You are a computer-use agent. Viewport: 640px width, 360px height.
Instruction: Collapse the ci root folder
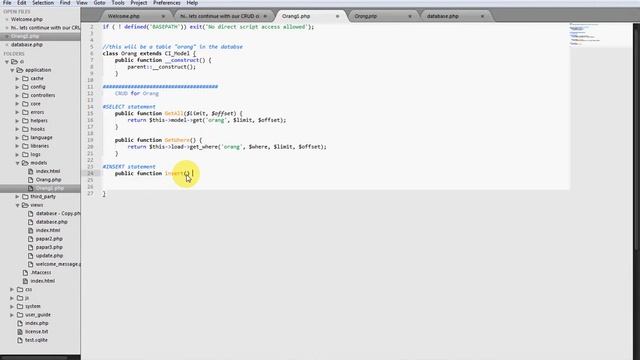click(7, 62)
